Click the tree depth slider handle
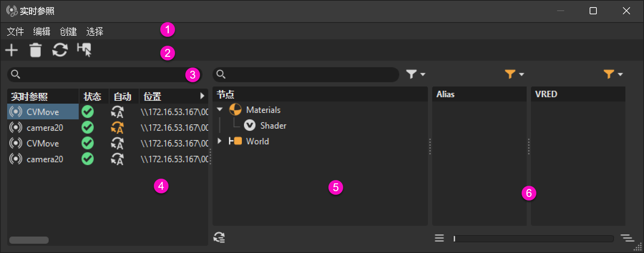 [x=454, y=238]
